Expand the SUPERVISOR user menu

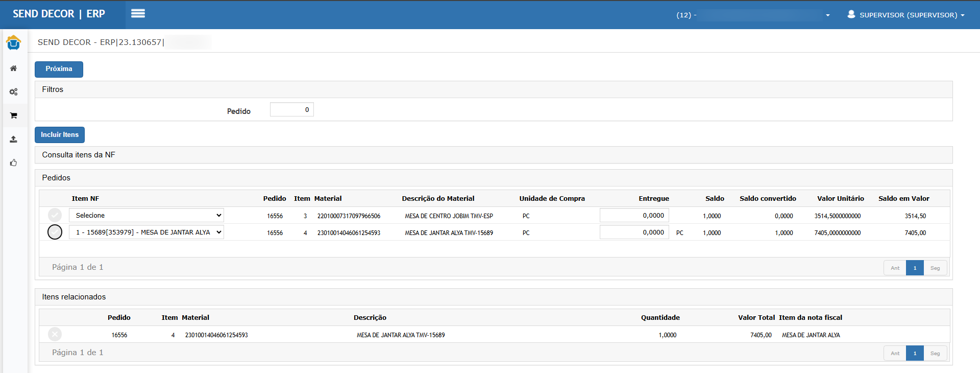(x=905, y=15)
